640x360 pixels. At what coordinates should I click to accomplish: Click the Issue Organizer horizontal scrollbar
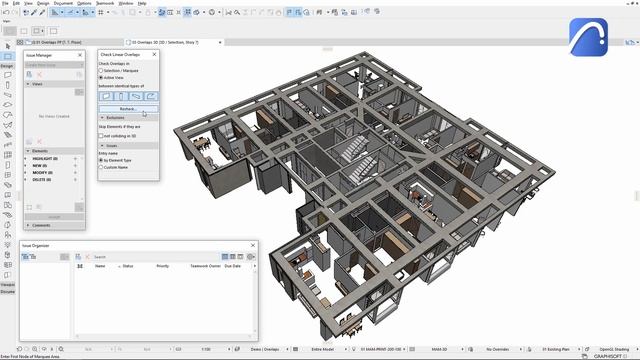click(164, 336)
